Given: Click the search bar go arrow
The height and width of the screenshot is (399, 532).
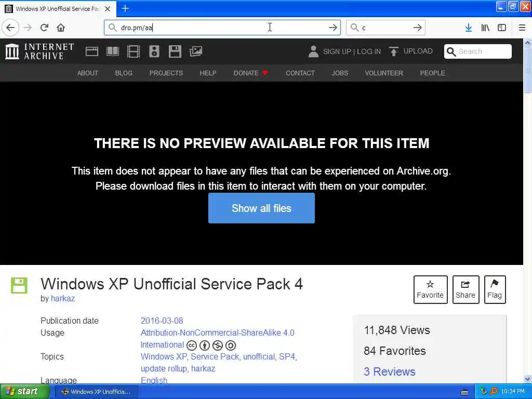Looking at the screenshot, I should (418, 28).
